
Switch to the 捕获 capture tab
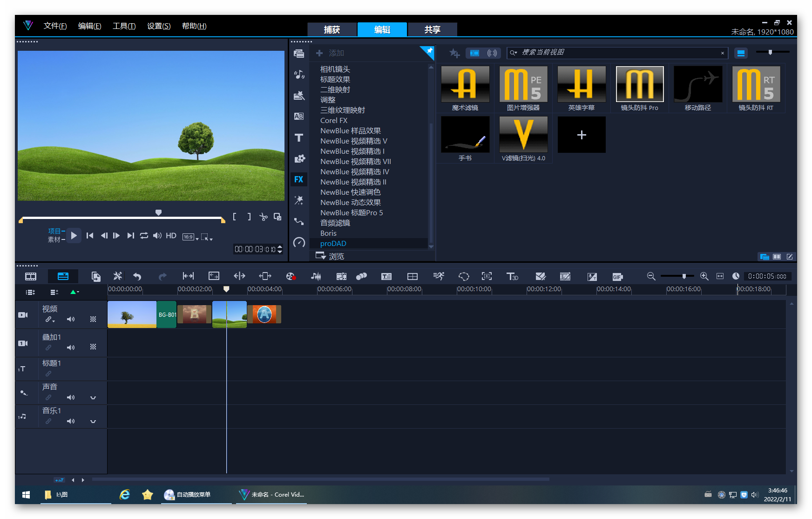(x=332, y=30)
